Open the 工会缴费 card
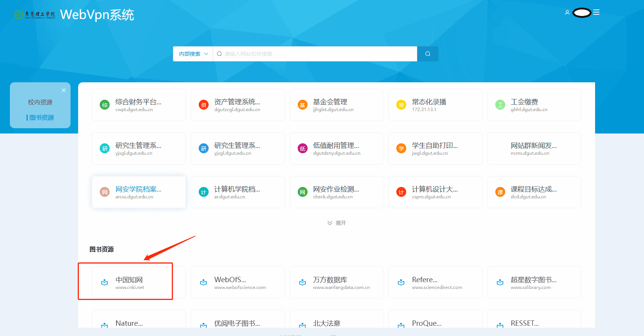This screenshot has width=644, height=336. click(x=534, y=105)
